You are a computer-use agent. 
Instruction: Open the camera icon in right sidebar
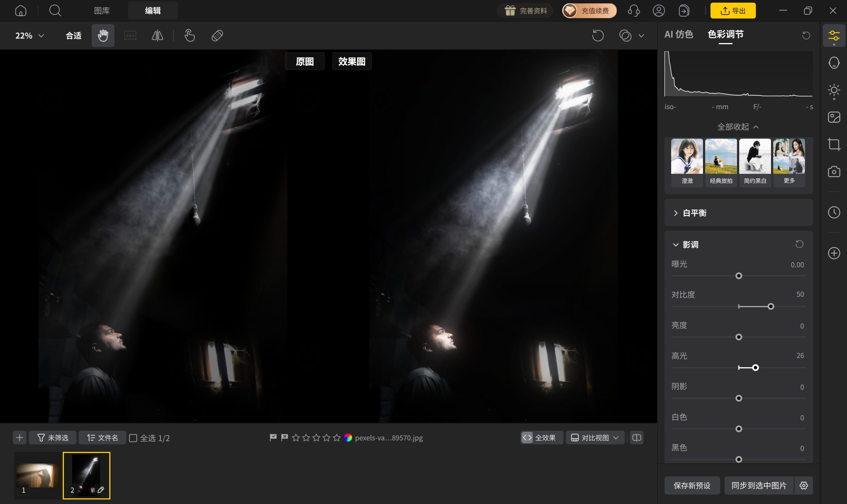(834, 172)
